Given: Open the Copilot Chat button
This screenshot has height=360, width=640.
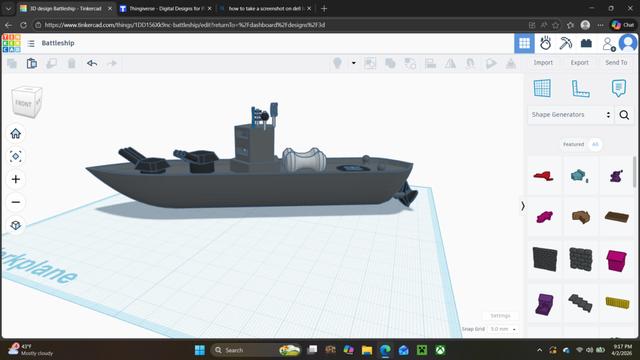Looking at the screenshot, I should point(623,25).
